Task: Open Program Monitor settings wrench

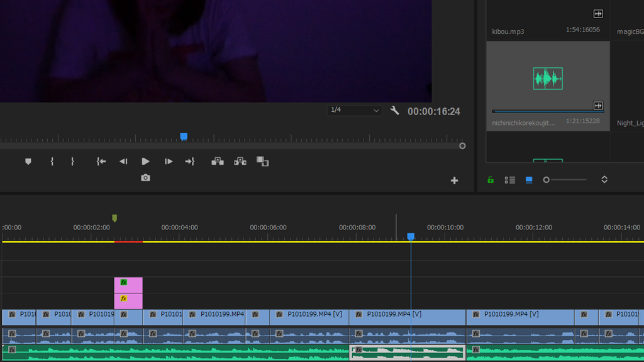Action: pyautogui.click(x=395, y=111)
